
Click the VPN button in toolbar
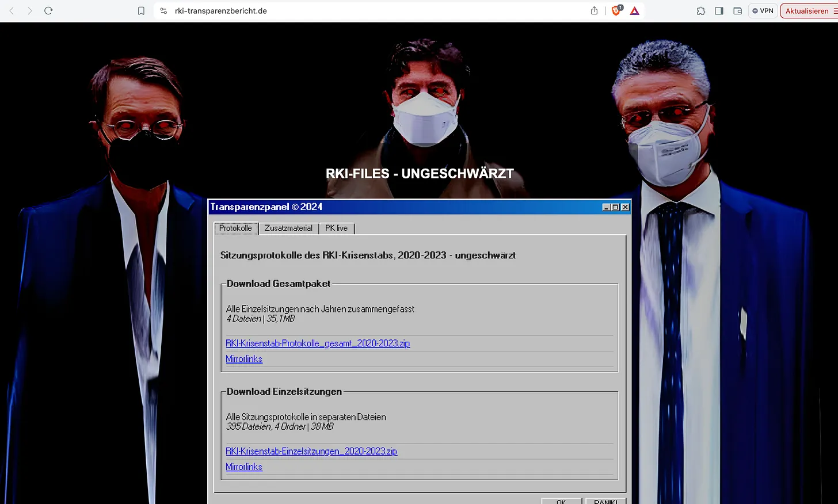tap(763, 11)
